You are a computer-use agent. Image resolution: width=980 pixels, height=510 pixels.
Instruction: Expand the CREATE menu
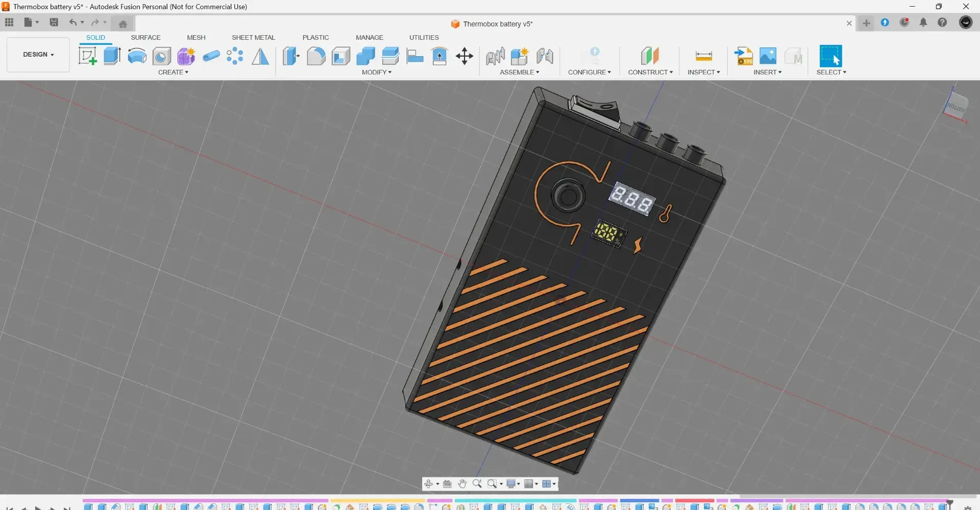[173, 72]
